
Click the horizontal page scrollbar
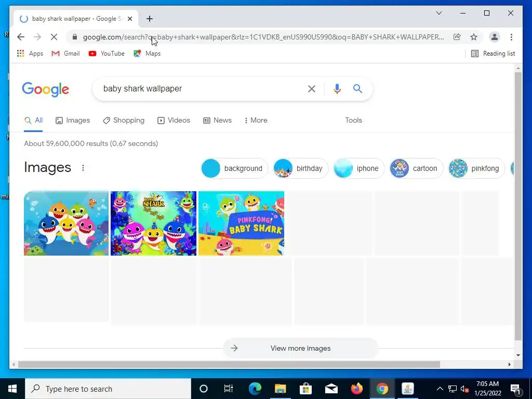tap(229, 364)
